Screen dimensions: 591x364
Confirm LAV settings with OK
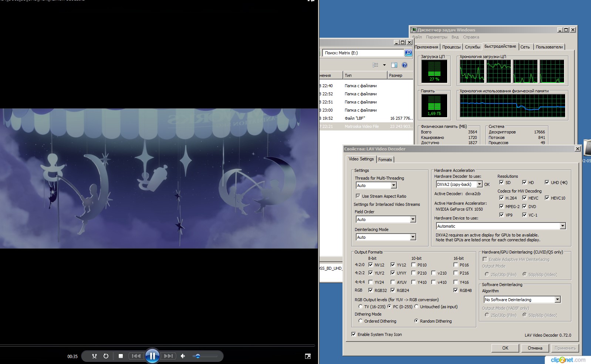pyautogui.click(x=505, y=348)
